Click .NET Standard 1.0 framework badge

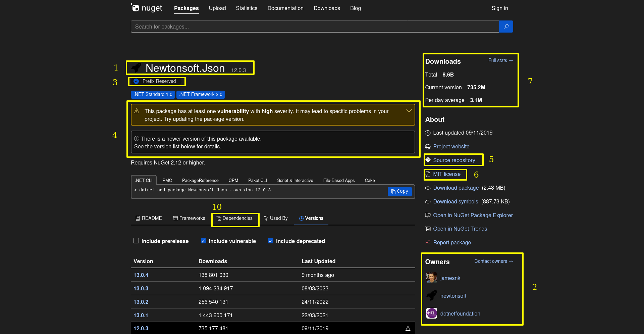[153, 94]
